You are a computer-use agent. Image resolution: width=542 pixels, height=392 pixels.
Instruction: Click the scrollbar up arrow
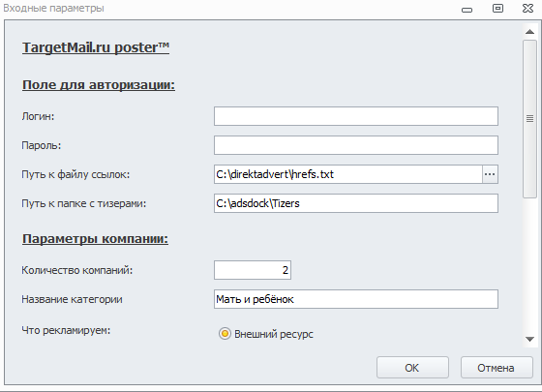pos(529,32)
